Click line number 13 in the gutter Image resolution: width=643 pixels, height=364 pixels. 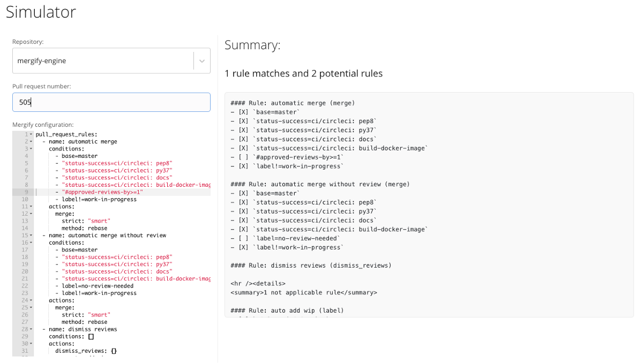pyautogui.click(x=25, y=221)
